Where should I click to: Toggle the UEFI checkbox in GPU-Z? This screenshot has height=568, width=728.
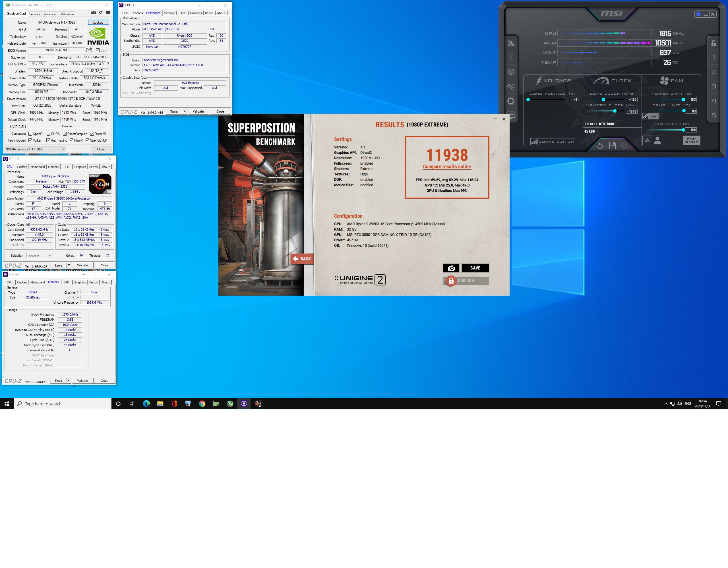98,50
